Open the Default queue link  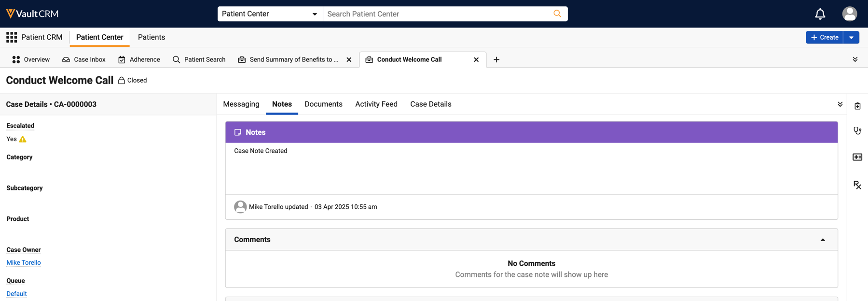[16, 293]
